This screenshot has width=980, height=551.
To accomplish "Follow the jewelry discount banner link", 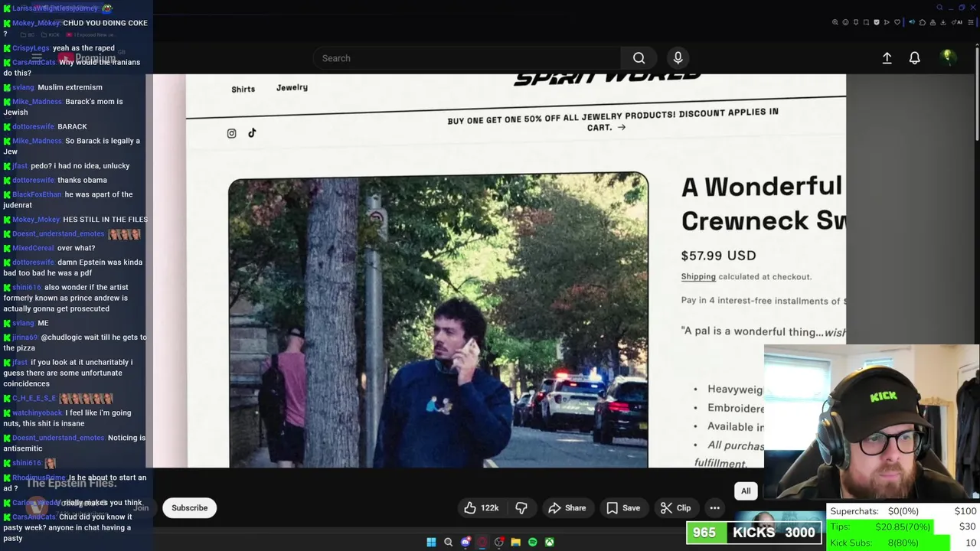I will [612, 120].
